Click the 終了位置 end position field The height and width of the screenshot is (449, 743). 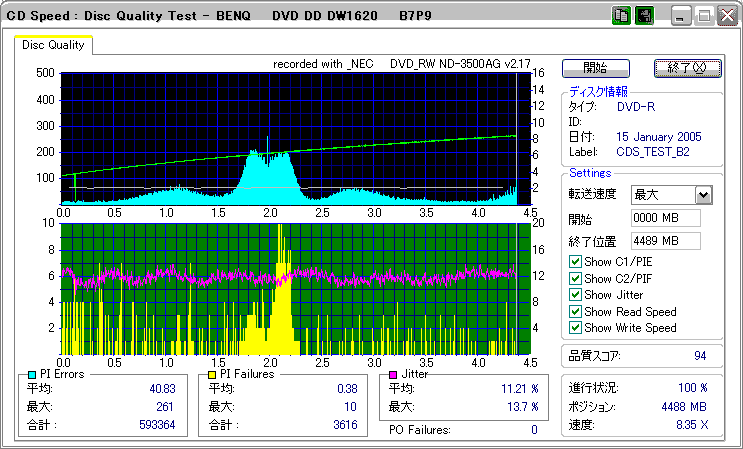665,240
